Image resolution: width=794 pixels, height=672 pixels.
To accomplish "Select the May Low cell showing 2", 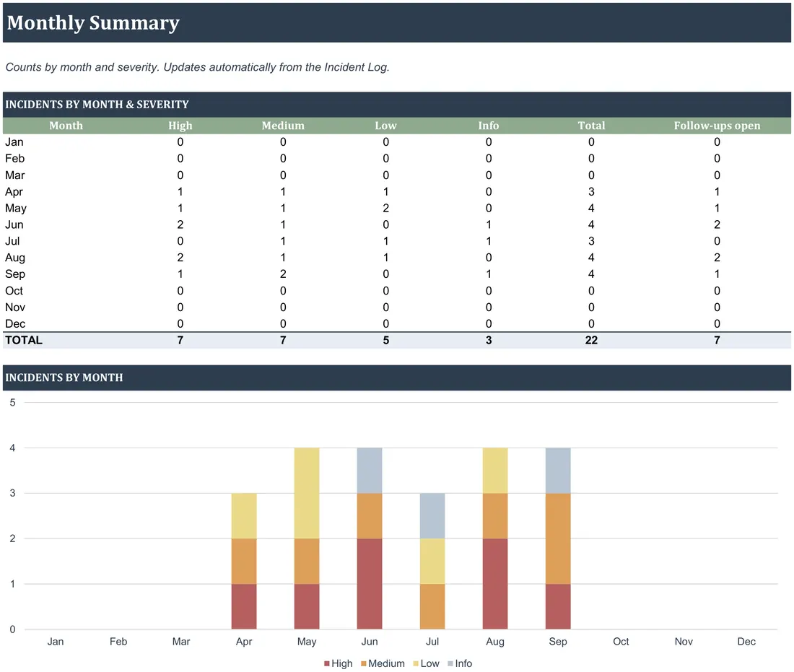I will click(x=386, y=208).
